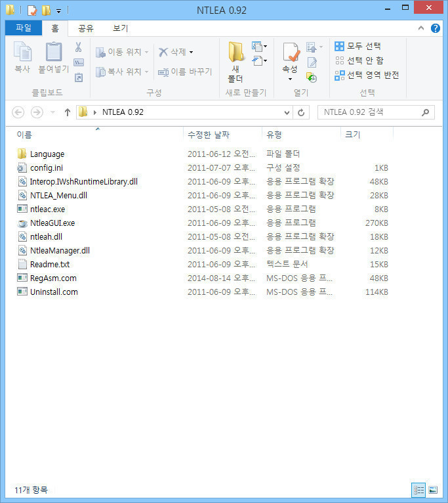Click Select none (선택 안 함)
This screenshot has width=448, height=503.
tap(359, 60)
